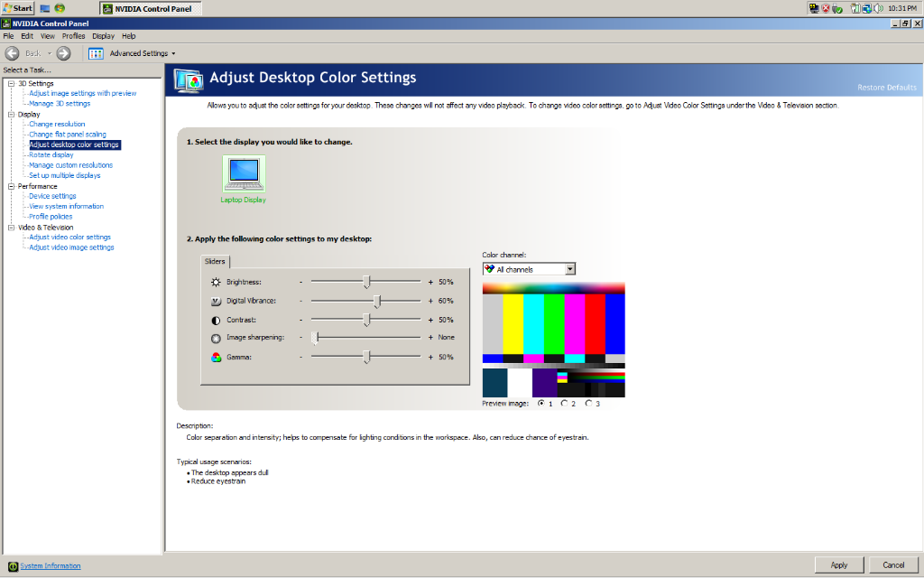924x578 pixels.
Task: Open the File menu
Action: tap(8, 36)
